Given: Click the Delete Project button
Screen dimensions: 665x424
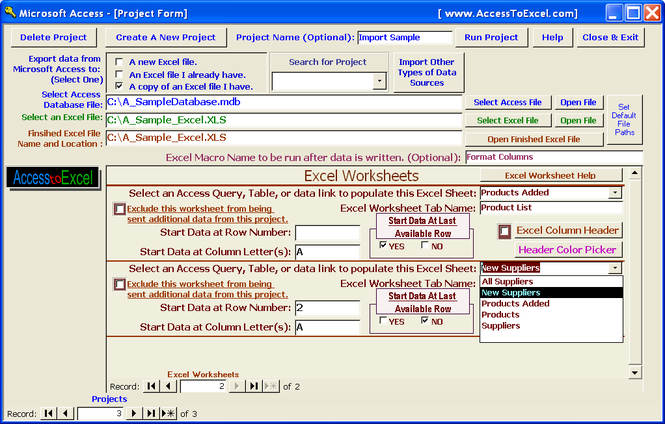Looking at the screenshot, I should [53, 37].
